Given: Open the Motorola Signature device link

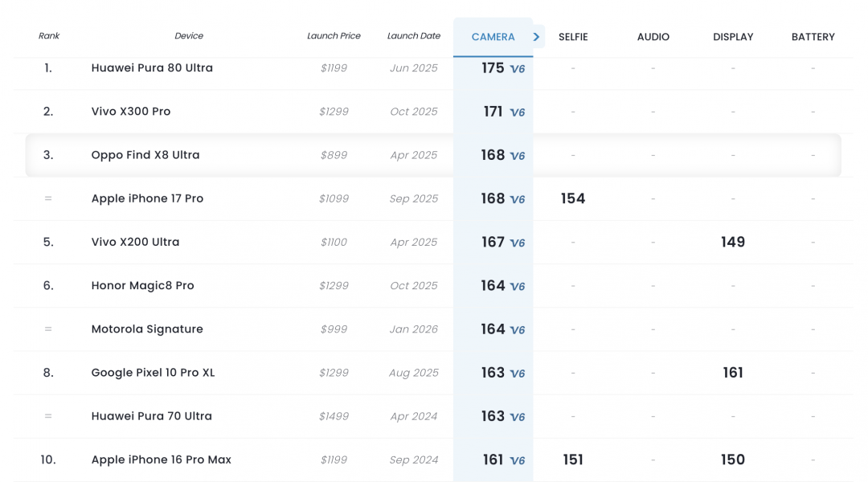Looking at the screenshot, I should [x=147, y=329].
